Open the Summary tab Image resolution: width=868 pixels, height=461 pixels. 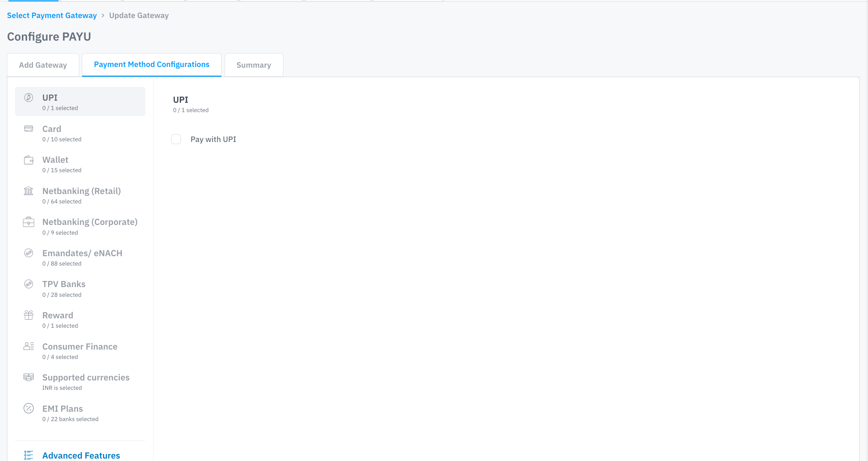254,65
